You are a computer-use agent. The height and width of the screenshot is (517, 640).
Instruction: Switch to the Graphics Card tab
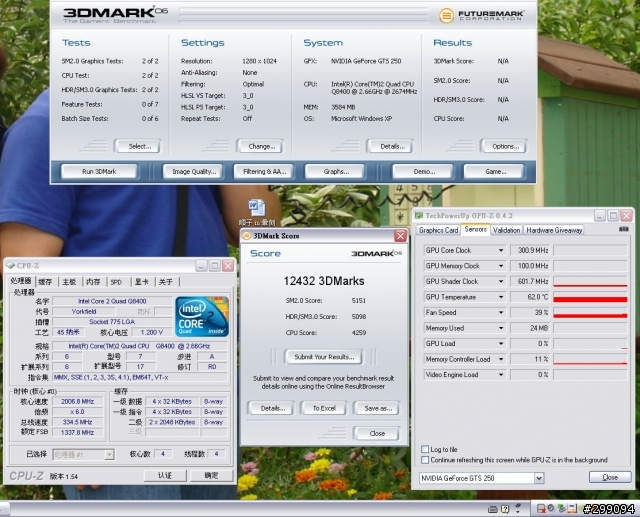[438, 230]
